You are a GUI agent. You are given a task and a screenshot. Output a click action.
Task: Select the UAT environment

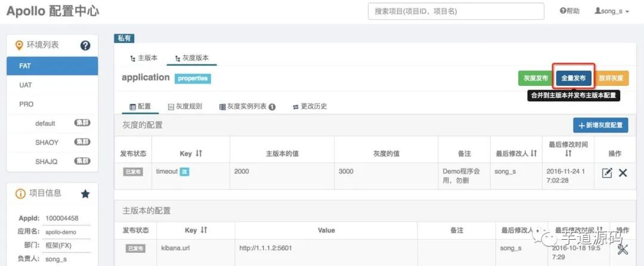point(52,85)
